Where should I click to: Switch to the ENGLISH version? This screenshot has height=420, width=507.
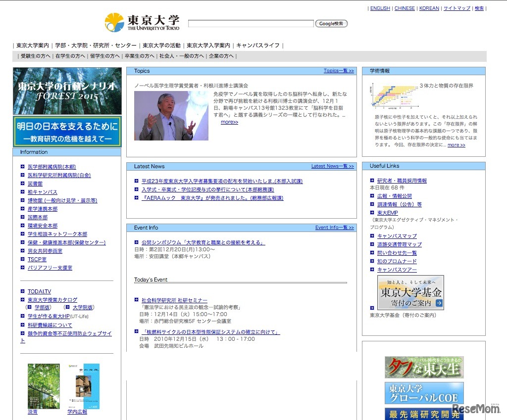click(x=380, y=8)
